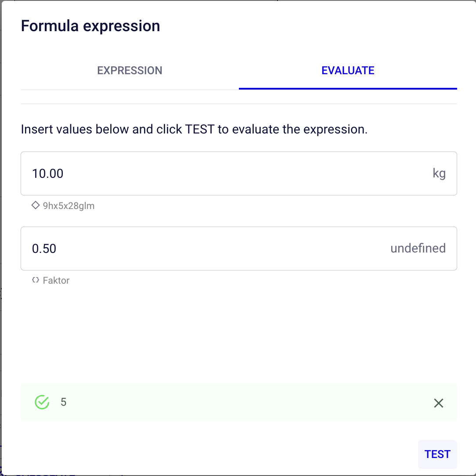This screenshot has width=476, height=476.
Task: Click the TEST button
Action: (x=437, y=454)
